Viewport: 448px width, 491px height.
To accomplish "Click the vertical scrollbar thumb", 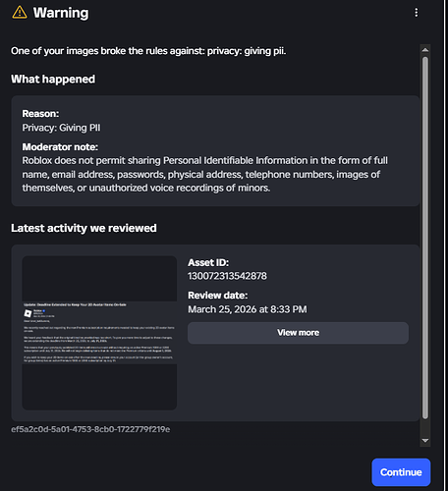I will (x=425, y=238).
